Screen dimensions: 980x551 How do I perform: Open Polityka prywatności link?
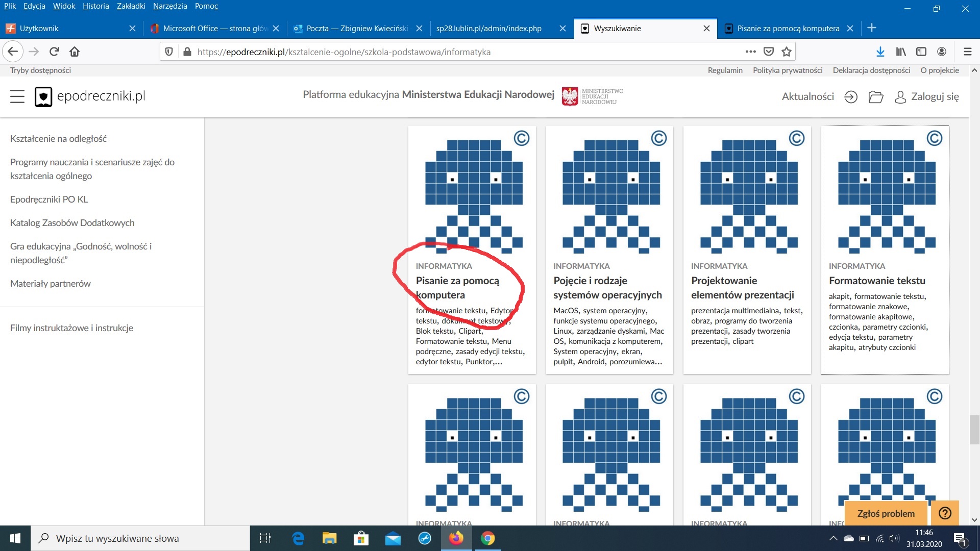click(x=788, y=70)
